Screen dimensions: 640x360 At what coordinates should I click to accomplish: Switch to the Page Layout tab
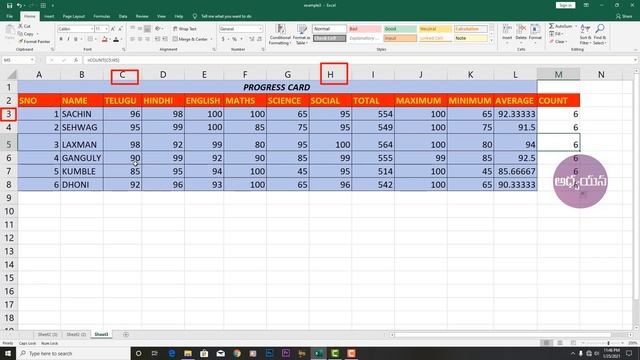(x=73, y=16)
